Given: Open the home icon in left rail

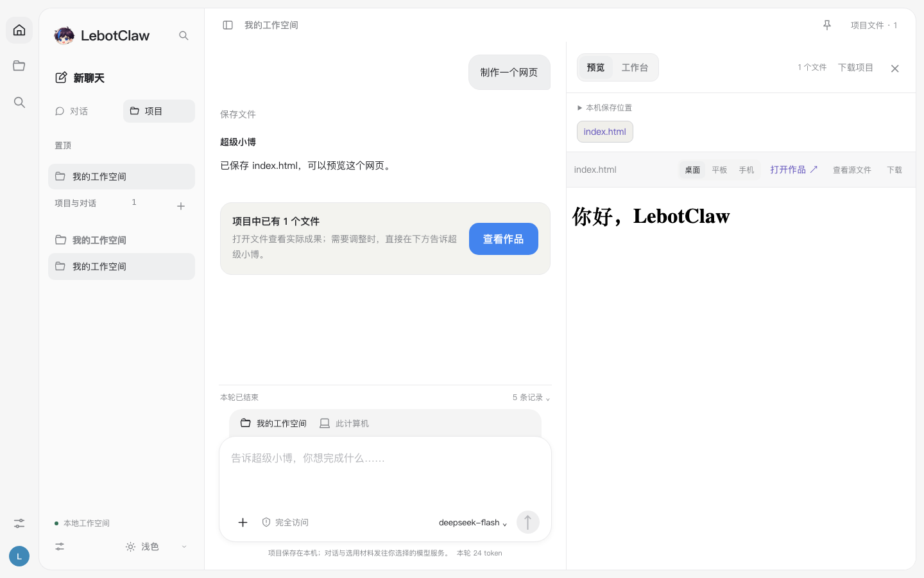Looking at the screenshot, I should pos(19,30).
